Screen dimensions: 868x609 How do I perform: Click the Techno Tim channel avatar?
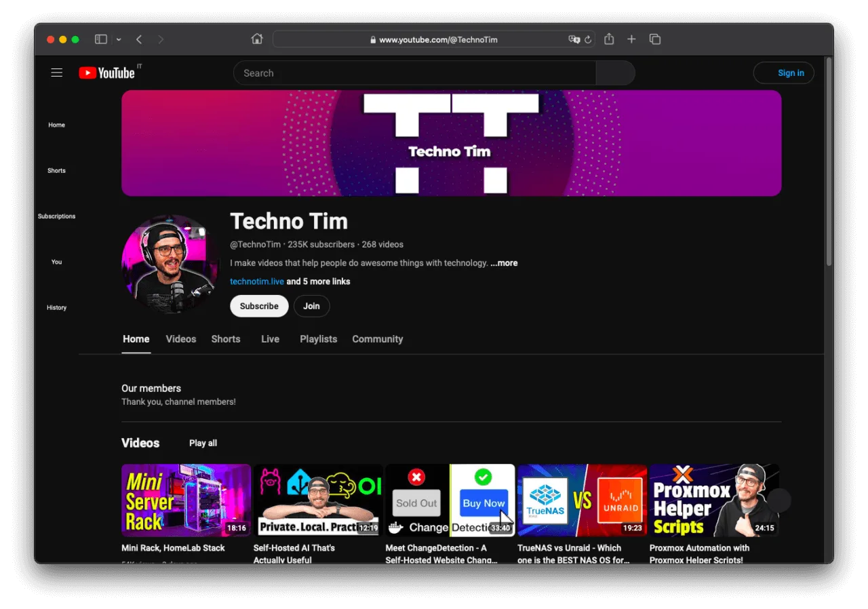click(x=171, y=264)
